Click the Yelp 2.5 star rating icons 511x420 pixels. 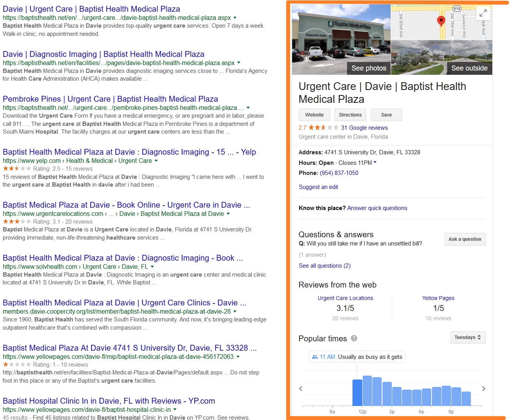(x=17, y=169)
